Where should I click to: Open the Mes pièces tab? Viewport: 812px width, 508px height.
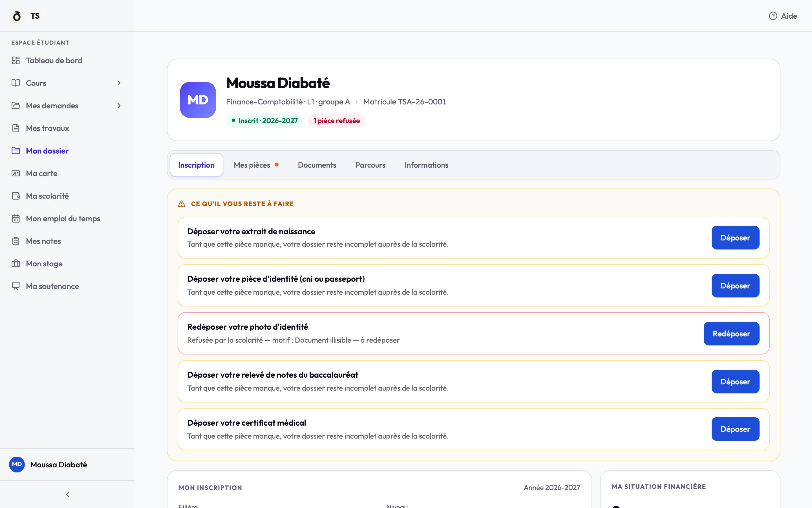[256, 165]
